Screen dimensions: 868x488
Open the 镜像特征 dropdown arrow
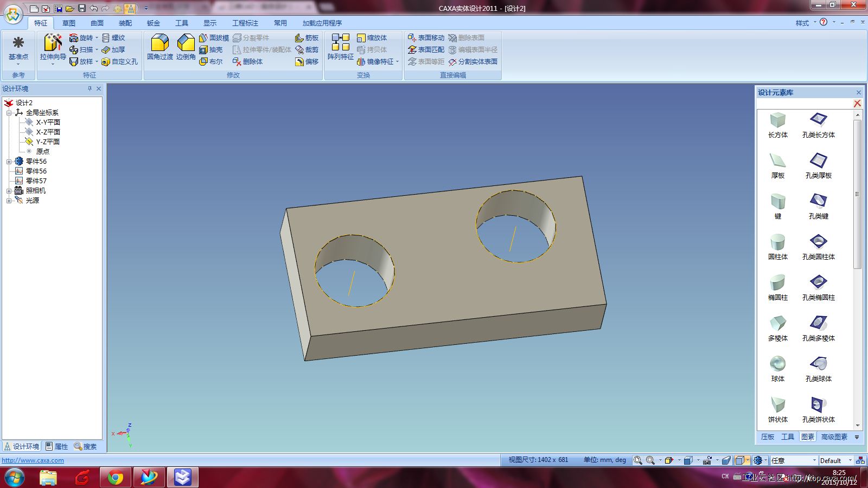coord(398,62)
